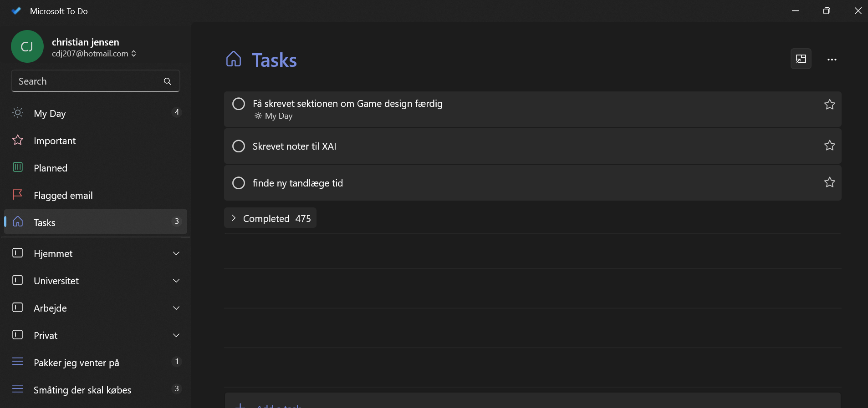
Task: Open the background theme picker icon
Action: click(801, 59)
